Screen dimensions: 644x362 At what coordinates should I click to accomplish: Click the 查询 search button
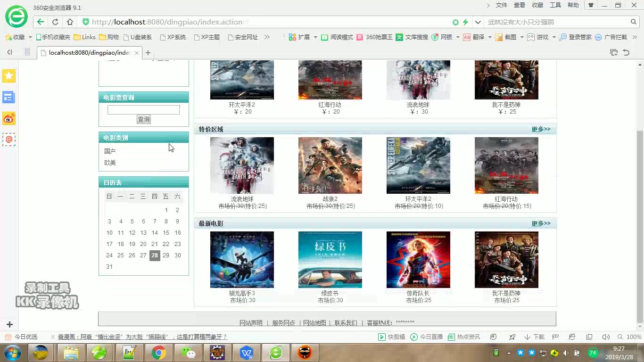pyautogui.click(x=144, y=119)
